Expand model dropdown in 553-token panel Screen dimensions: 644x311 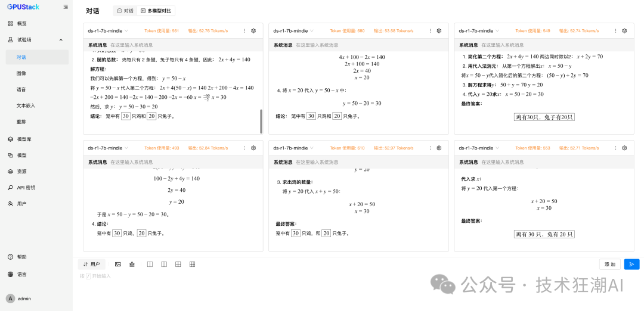(x=479, y=148)
